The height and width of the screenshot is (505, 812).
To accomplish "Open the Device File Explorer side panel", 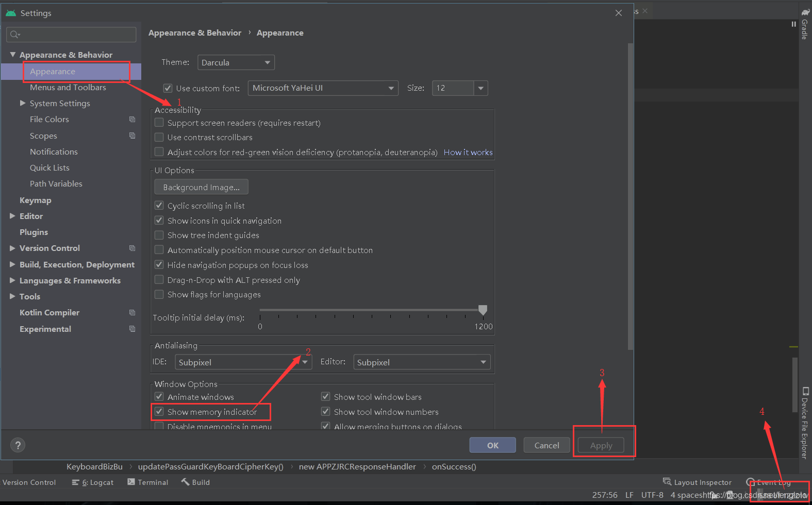I will coord(805,423).
